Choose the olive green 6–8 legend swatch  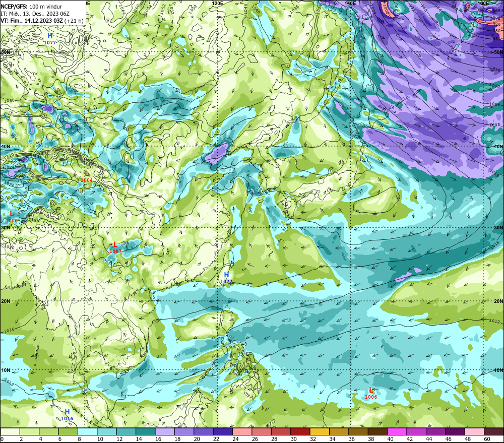(68, 431)
